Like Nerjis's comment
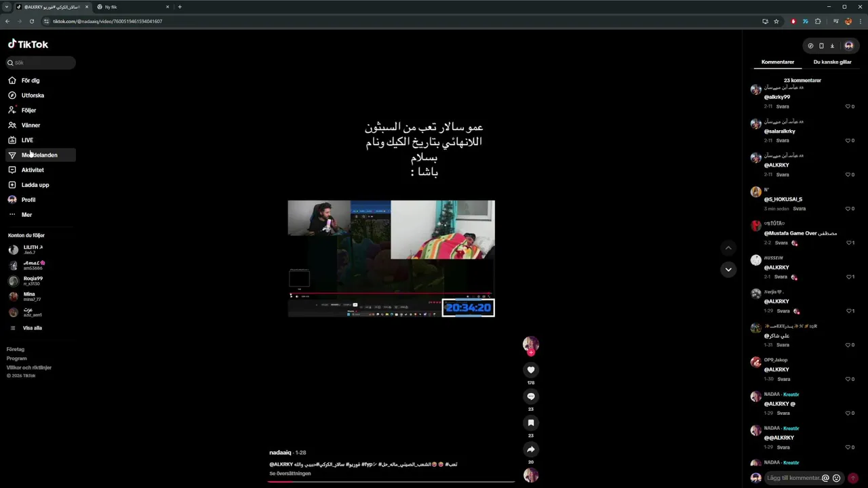This screenshot has height=488, width=868. point(848,311)
